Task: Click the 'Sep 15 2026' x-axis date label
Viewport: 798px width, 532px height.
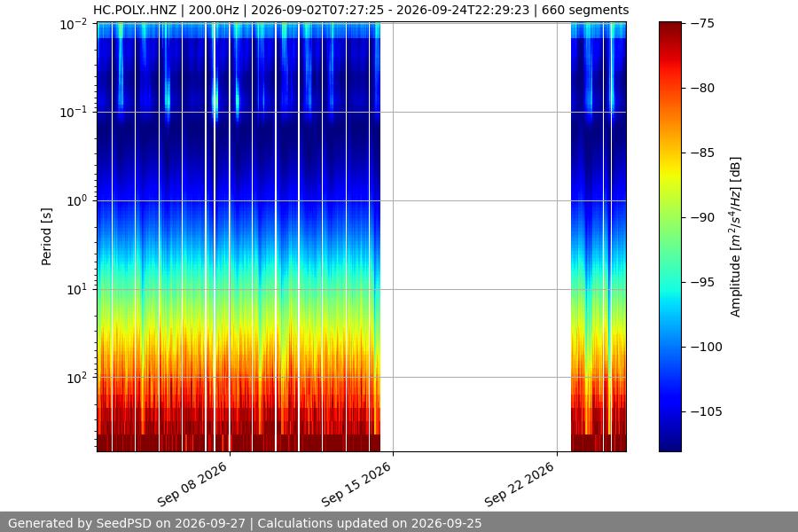Action: pos(356,484)
